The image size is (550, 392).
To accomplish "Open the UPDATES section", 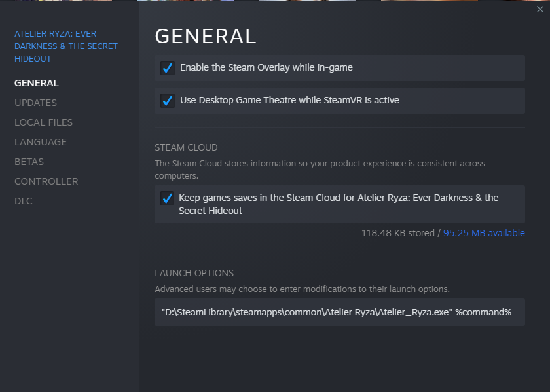I will (35, 103).
